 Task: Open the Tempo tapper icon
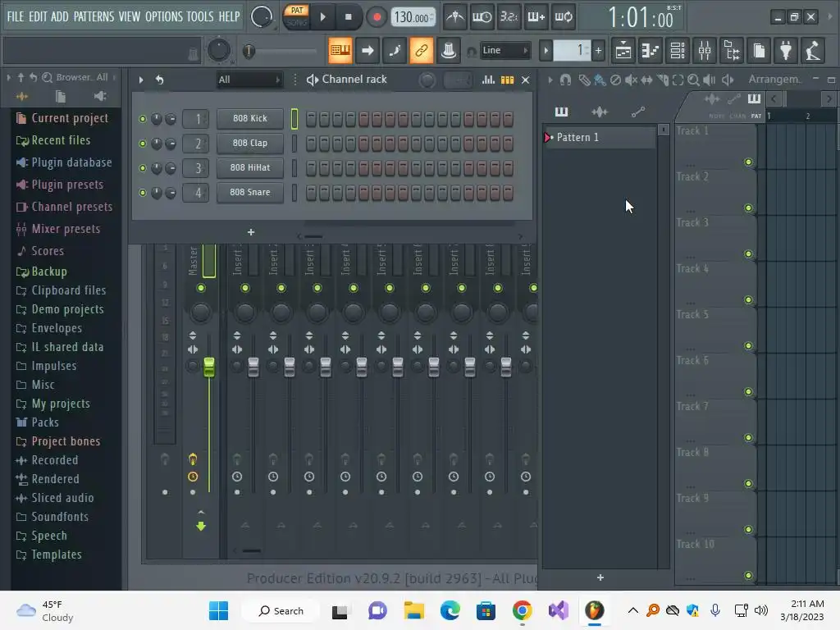pos(813,51)
